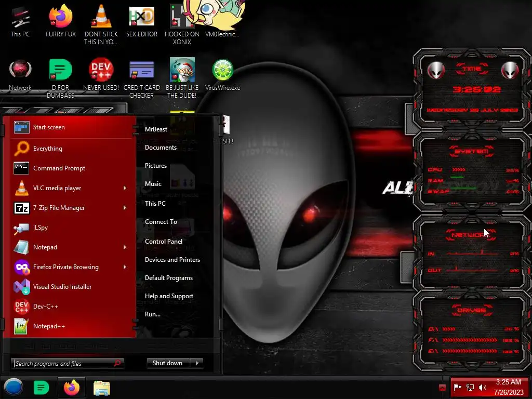Click the left alien head in TIME gadget
The image size is (532, 399).
point(436,70)
